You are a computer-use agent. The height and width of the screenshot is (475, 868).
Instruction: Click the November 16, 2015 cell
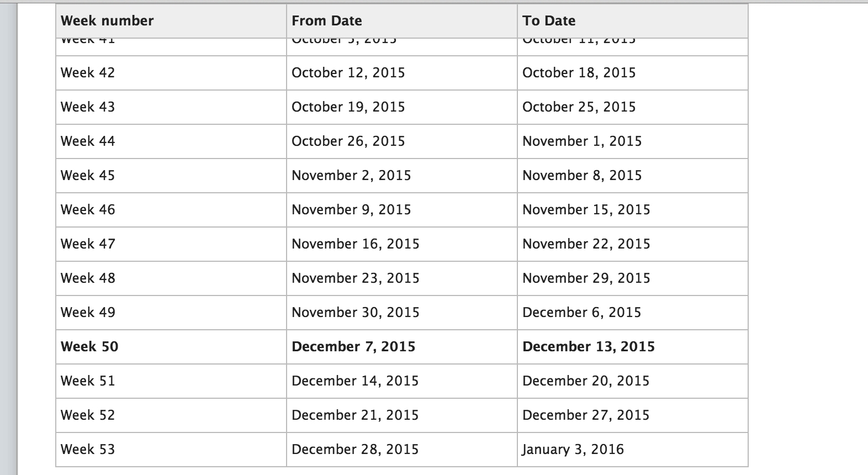tap(402, 244)
